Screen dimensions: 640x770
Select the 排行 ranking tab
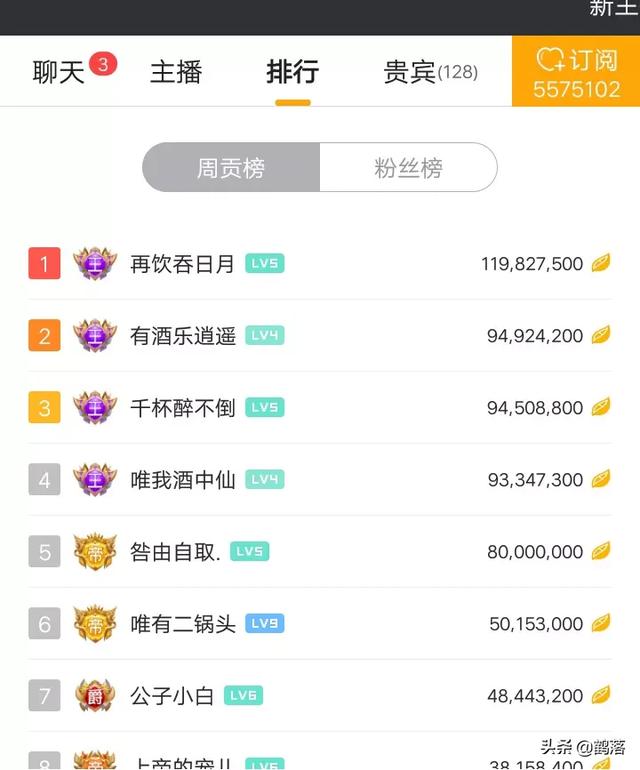293,72
